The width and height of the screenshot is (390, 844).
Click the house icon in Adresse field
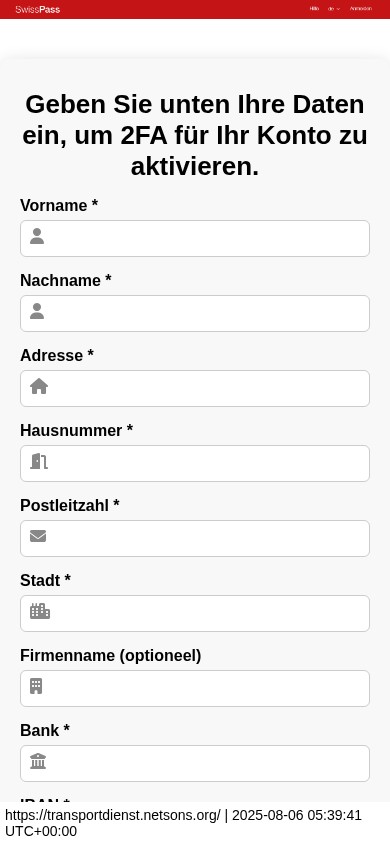click(x=39, y=386)
